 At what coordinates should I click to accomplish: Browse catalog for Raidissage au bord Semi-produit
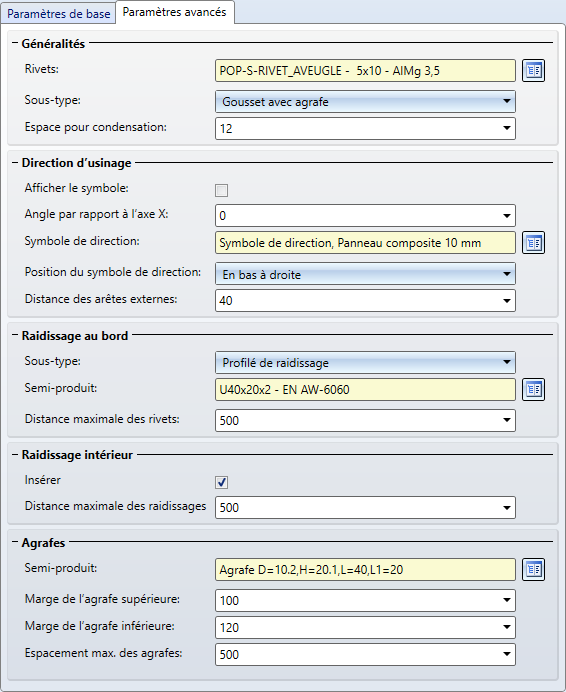[x=533, y=389]
